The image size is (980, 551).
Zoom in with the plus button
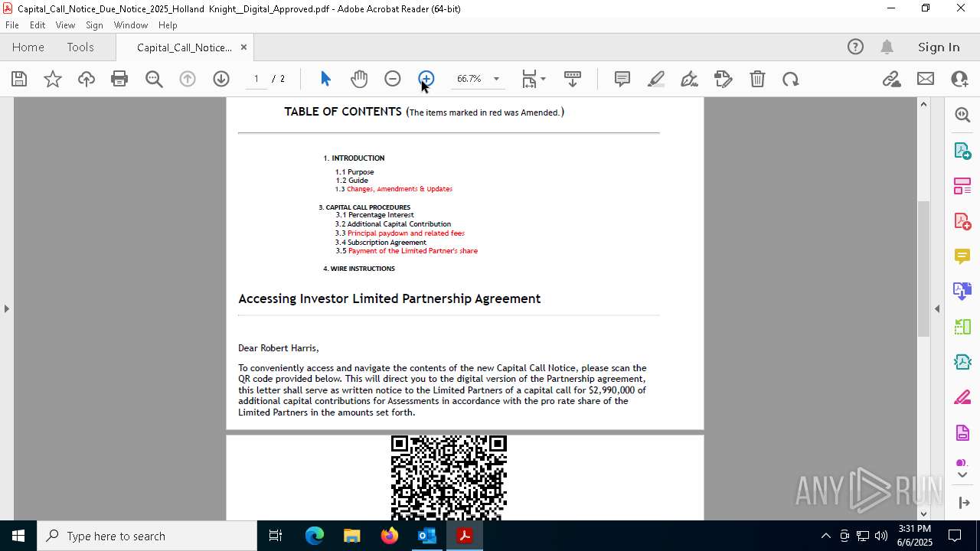426,79
